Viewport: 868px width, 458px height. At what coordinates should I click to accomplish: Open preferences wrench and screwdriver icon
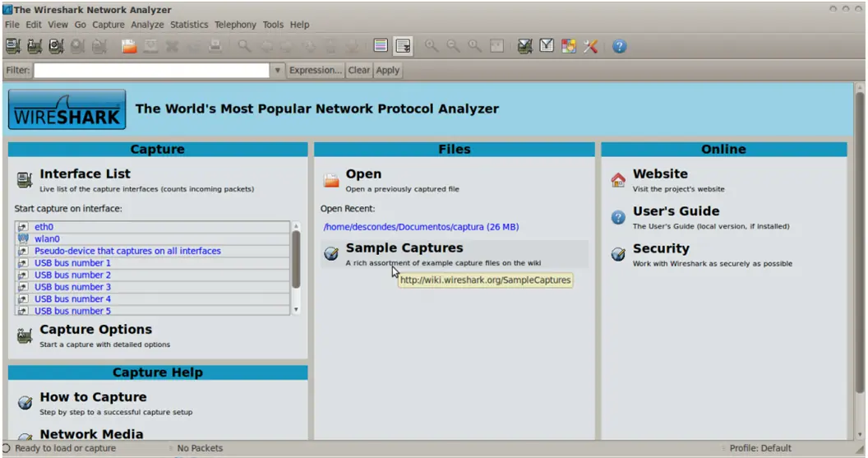590,47
